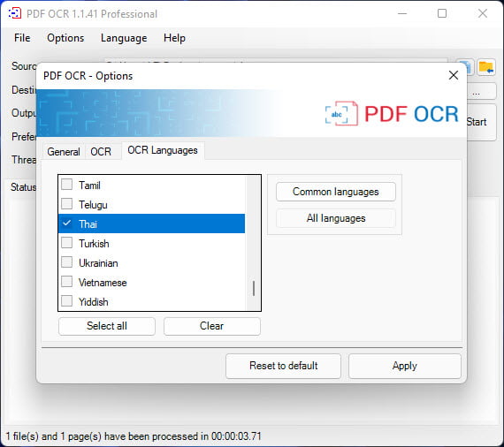Switch to the OCR tab
The image size is (504, 447).
101,152
